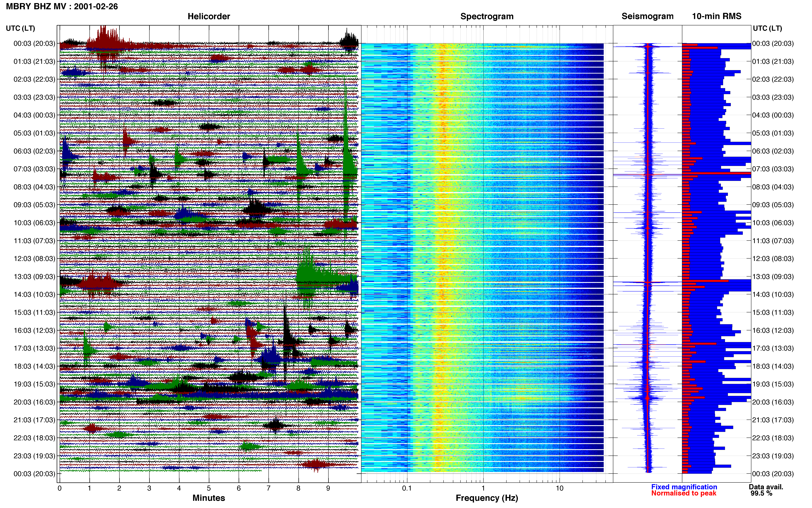Click left time label '20:03 (16:03)'
The width and height of the screenshot is (812, 508).
[x=34, y=402]
